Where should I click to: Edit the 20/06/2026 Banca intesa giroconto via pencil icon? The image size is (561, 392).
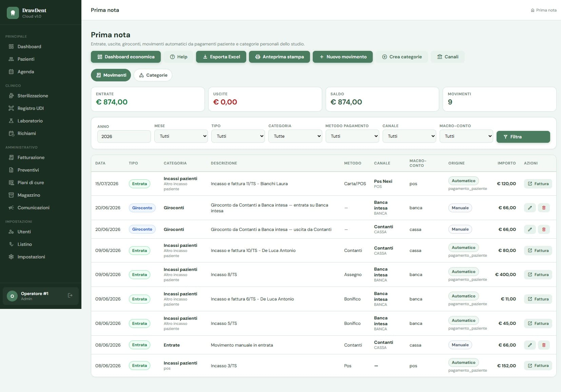pos(530,208)
